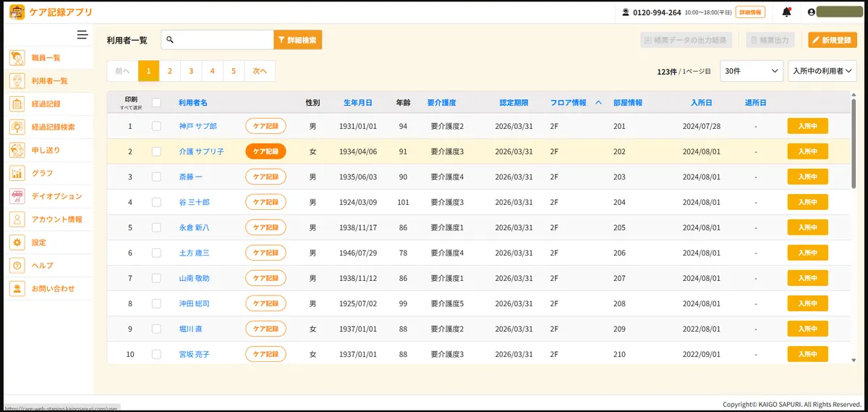The height and width of the screenshot is (412, 868).
Task: Check the box for 土方 歳三
Action: tap(156, 253)
